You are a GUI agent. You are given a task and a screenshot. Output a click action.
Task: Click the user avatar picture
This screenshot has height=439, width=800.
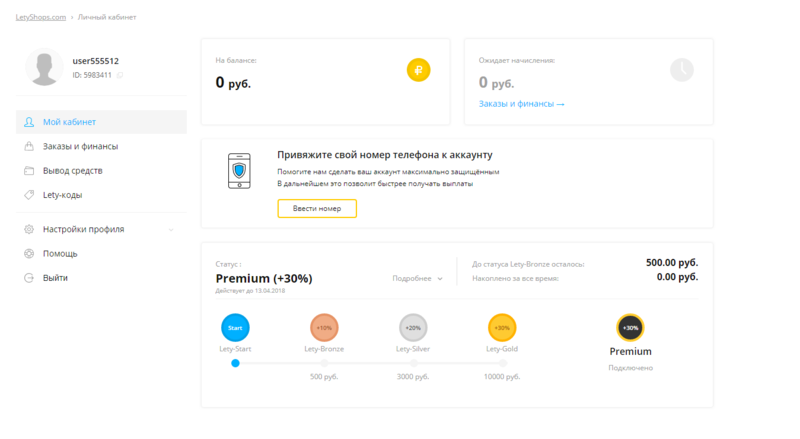[45, 67]
